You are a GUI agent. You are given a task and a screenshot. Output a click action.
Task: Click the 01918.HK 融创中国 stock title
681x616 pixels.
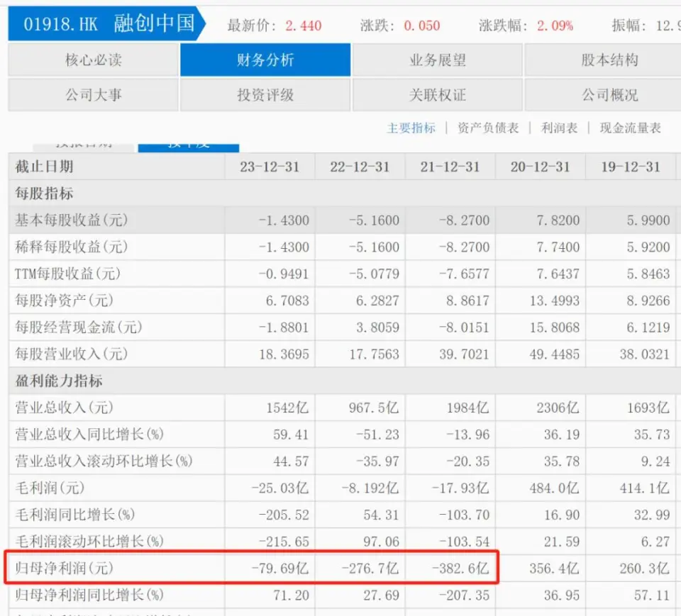point(108,25)
